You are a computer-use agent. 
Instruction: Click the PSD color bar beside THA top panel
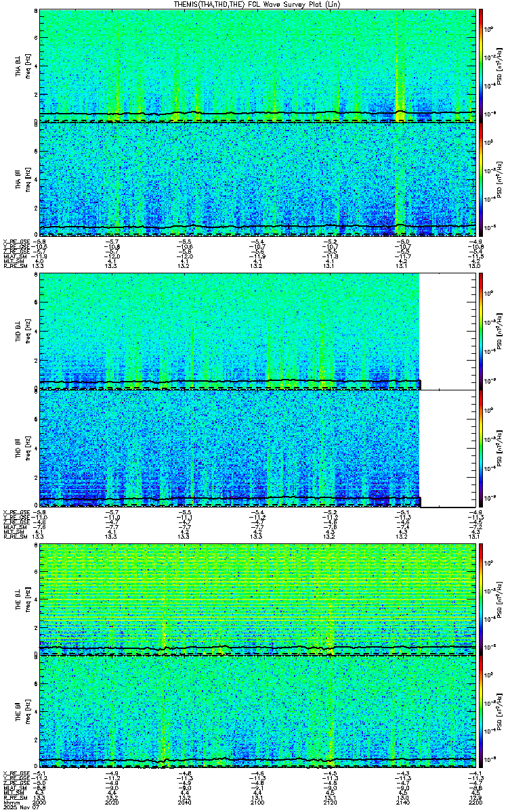pyautogui.click(x=480, y=65)
